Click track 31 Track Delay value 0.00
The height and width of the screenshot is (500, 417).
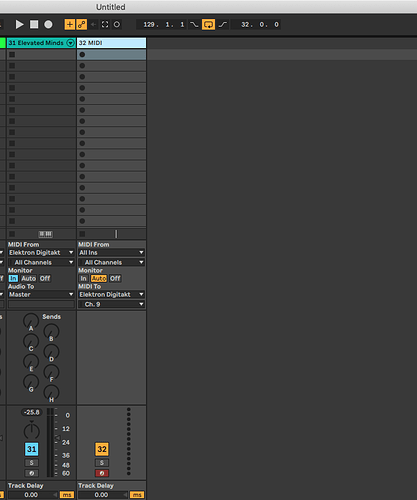click(x=31, y=495)
